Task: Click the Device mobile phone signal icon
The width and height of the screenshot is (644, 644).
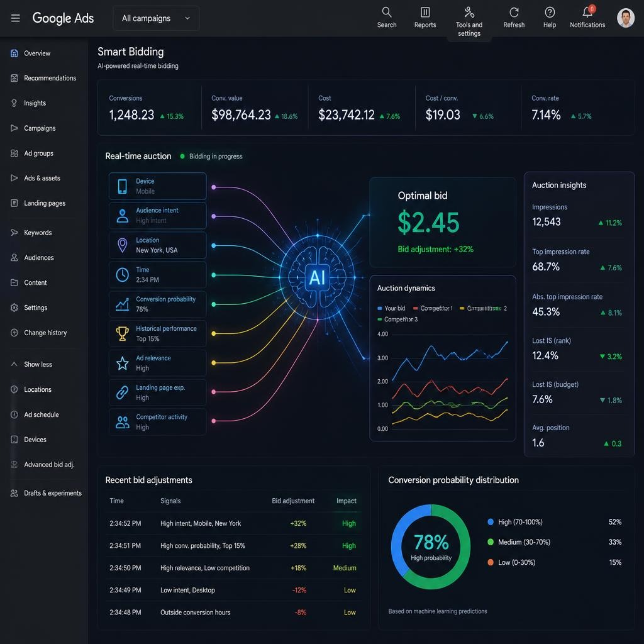Action: pos(123,186)
